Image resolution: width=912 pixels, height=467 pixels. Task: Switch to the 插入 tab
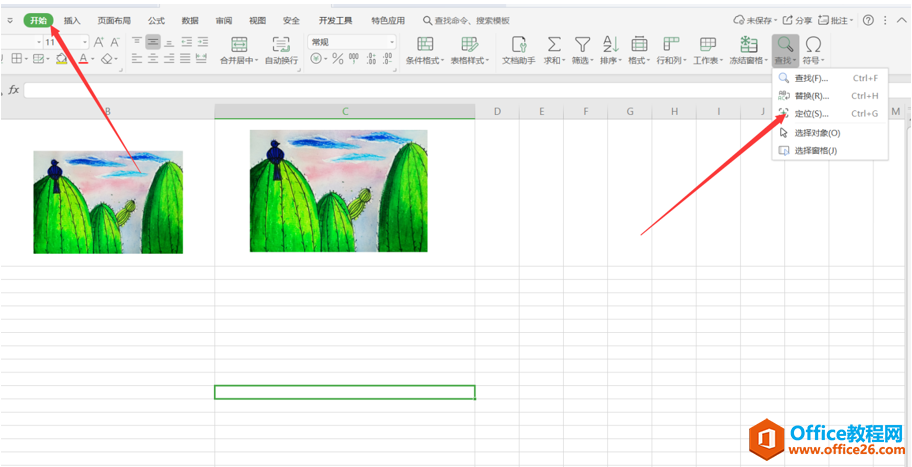click(72, 20)
